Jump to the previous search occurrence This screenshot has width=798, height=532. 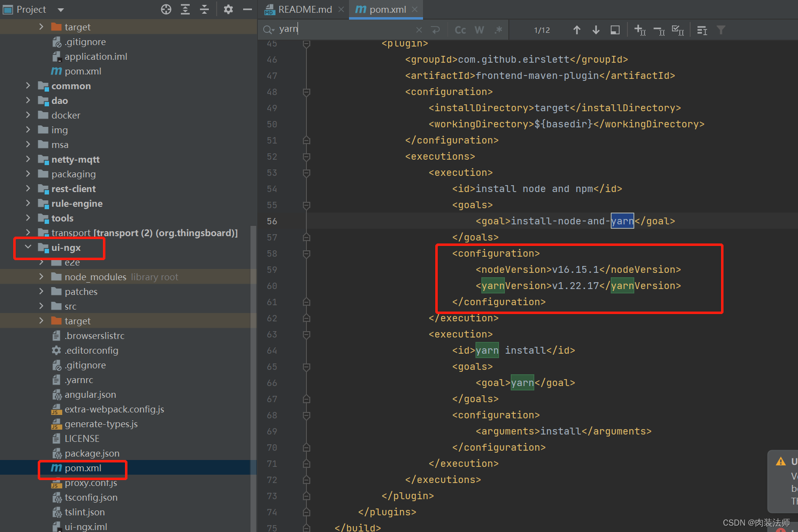576,29
